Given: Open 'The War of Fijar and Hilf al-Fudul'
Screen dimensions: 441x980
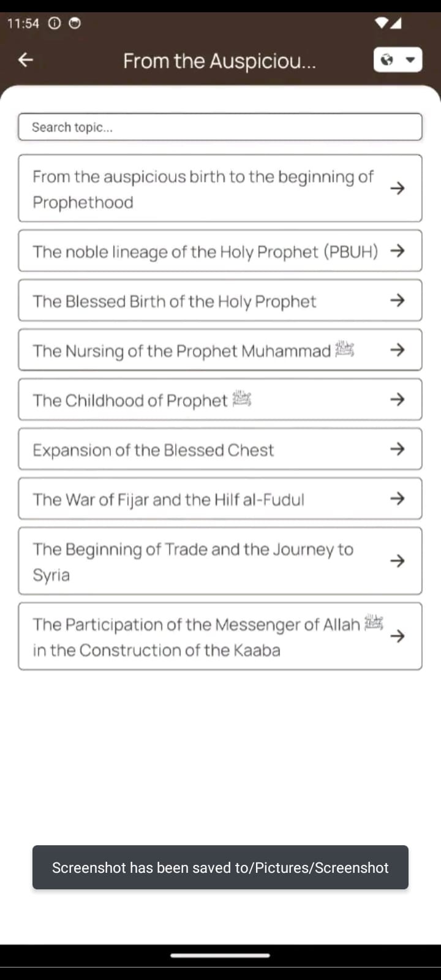Looking at the screenshot, I should tap(168, 499).
